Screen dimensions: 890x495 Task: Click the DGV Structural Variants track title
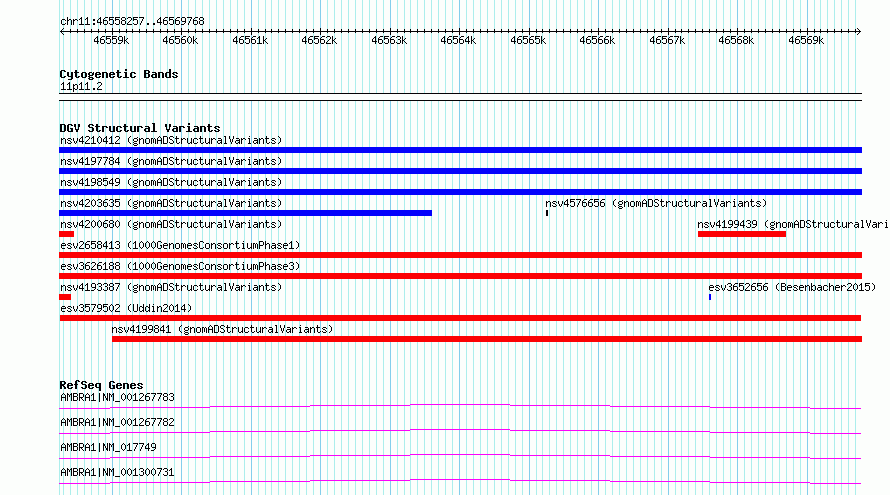pyautogui.click(x=140, y=128)
